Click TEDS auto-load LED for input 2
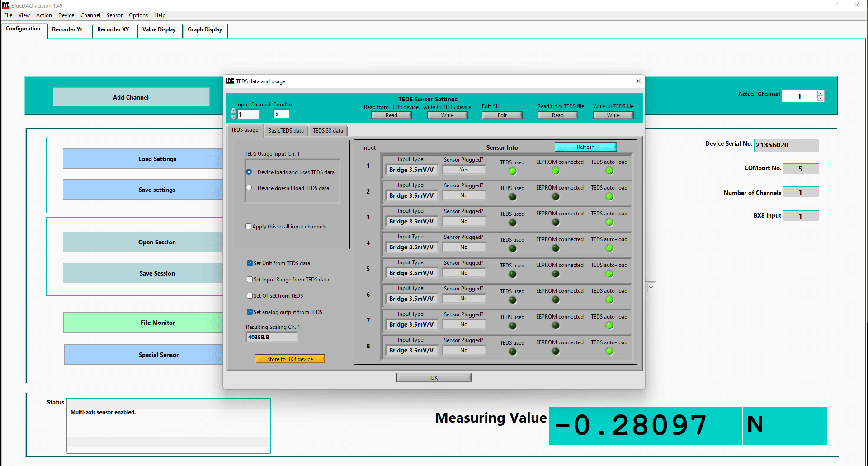The width and height of the screenshot is (868, 466). click(x=609, y=196)
